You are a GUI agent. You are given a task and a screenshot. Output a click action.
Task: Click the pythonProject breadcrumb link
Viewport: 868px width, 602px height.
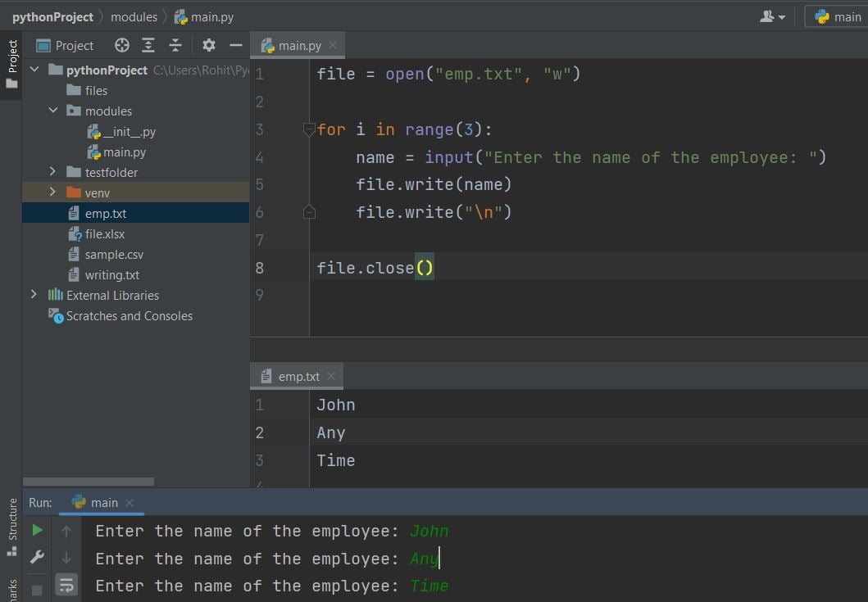pyautogui.click(x=52, y=16)
